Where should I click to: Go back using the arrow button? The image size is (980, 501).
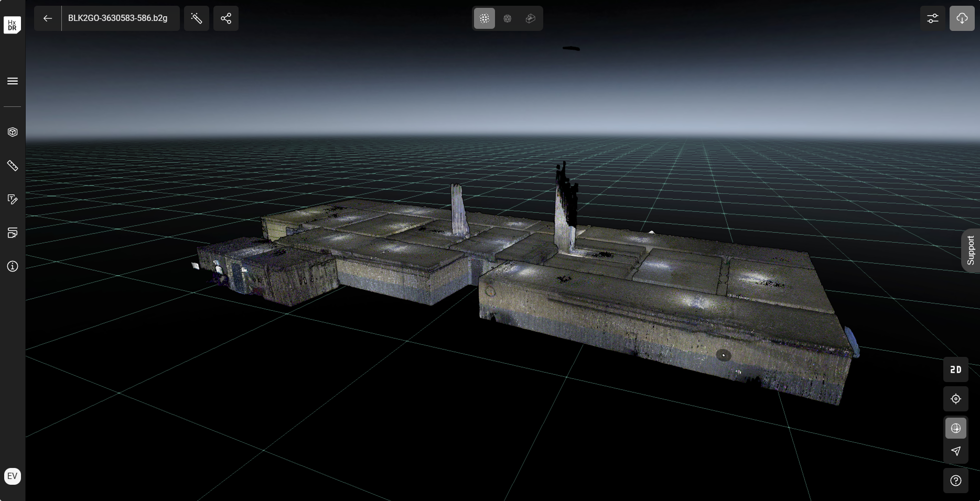(x=48, y=18)
